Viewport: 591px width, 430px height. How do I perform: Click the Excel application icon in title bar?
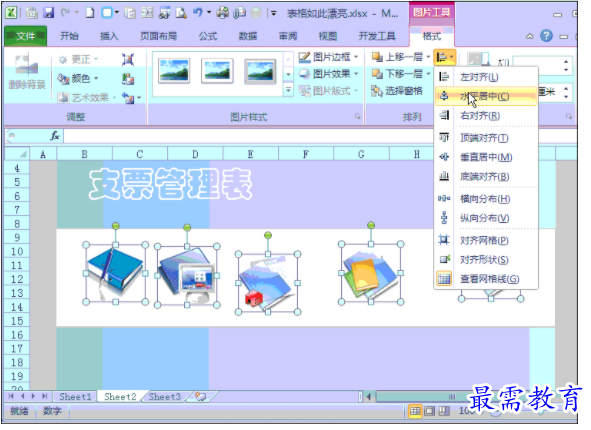point(11,13)
